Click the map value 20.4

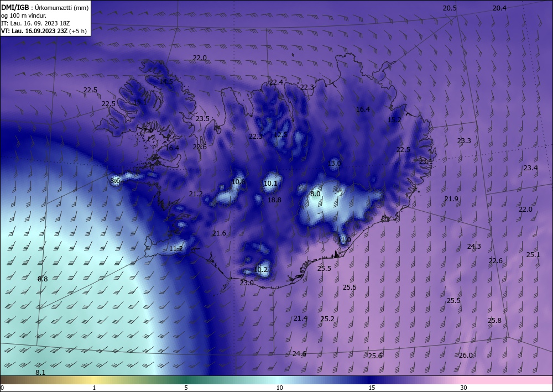pyautogui.click(x=499, y=8)
